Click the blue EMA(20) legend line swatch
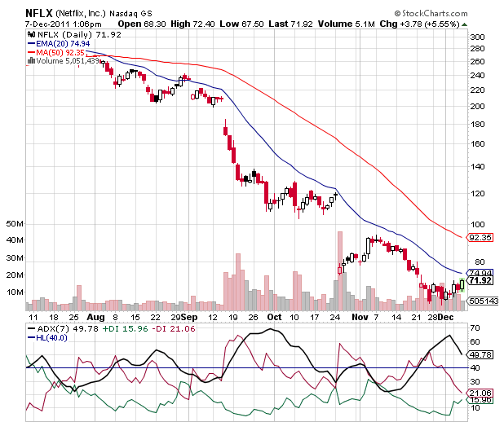 click(31, 44)
